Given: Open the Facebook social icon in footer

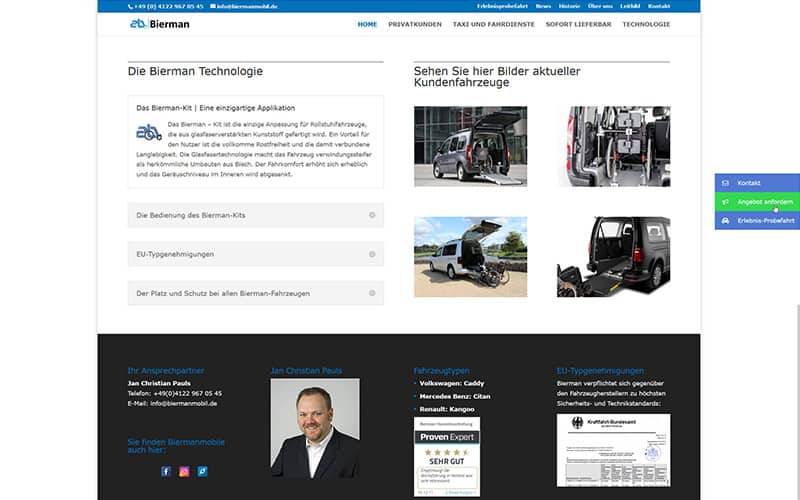Looking at the screenshot, I should tap(166, 471).
